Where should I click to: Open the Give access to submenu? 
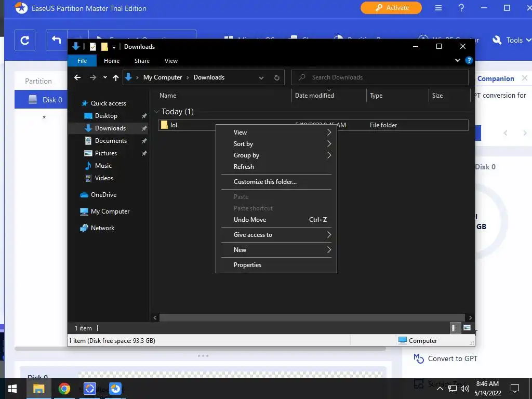tap(276, 234)
